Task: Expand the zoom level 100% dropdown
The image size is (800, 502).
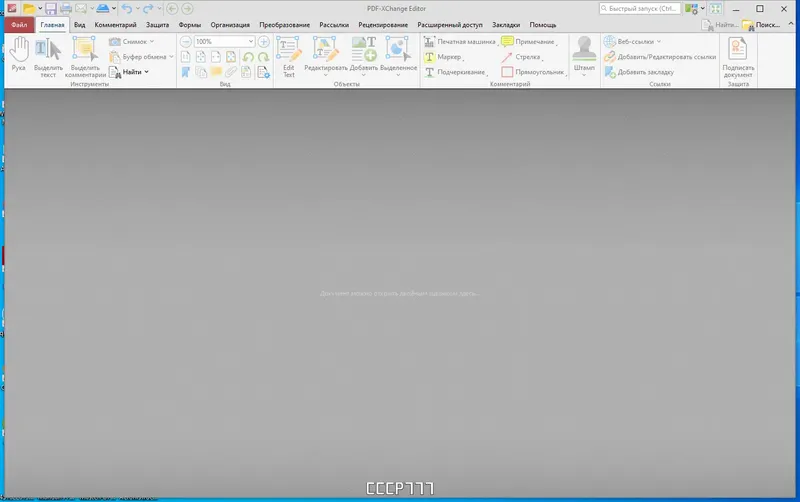Action: (x=251, y=41)
